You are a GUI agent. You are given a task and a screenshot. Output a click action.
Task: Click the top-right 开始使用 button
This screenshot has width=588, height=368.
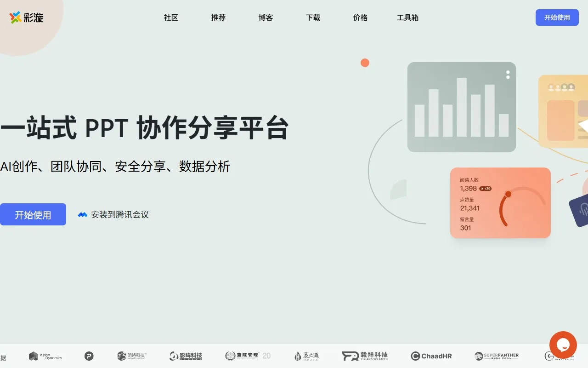click(x=557, y=17)
